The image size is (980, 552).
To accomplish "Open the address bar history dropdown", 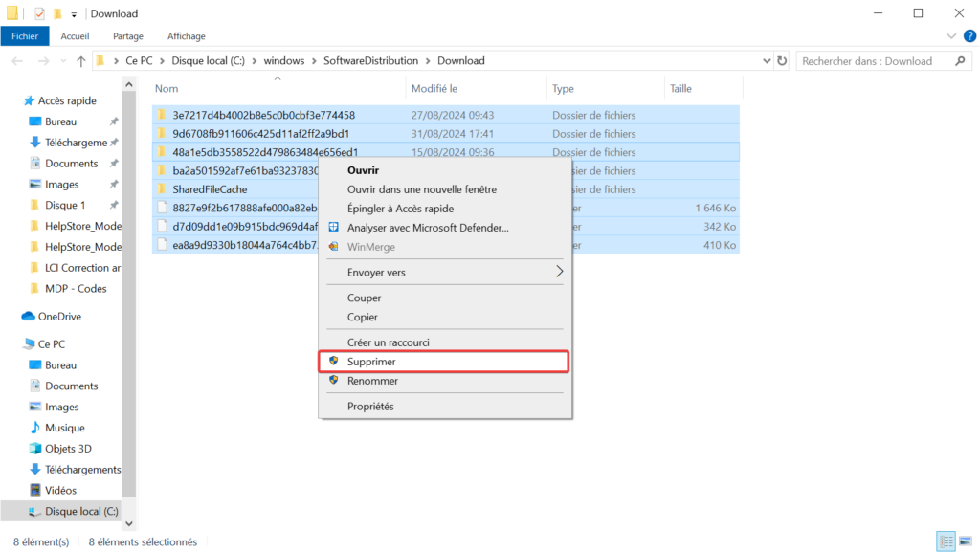I will (766, 60).
